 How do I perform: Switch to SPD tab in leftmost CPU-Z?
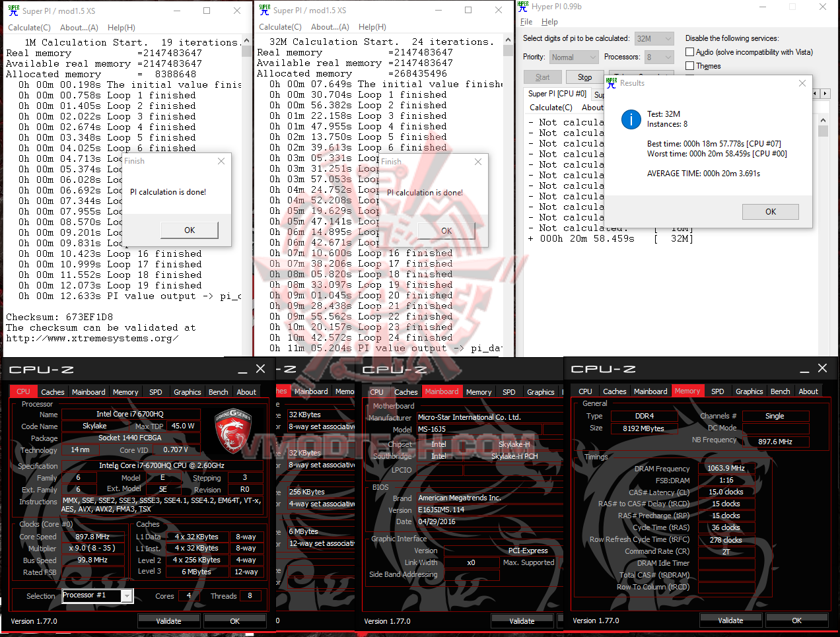(x=156, y=392)
